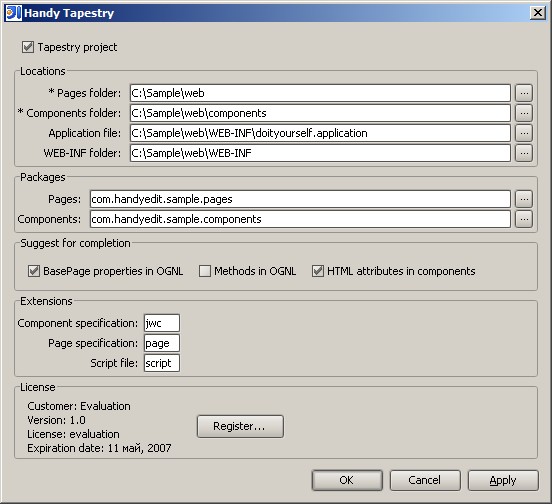The image size is (552, 504).
Task: Edit the Page specification extension field
Action: [x=162, y=343]
